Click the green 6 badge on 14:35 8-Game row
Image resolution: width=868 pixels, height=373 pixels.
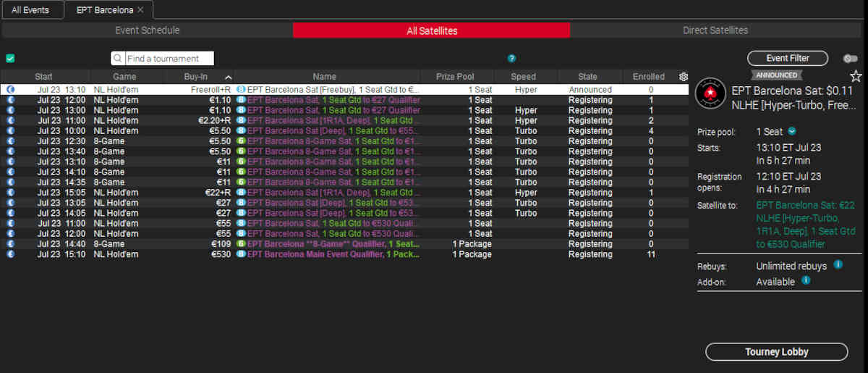(241, 183)
